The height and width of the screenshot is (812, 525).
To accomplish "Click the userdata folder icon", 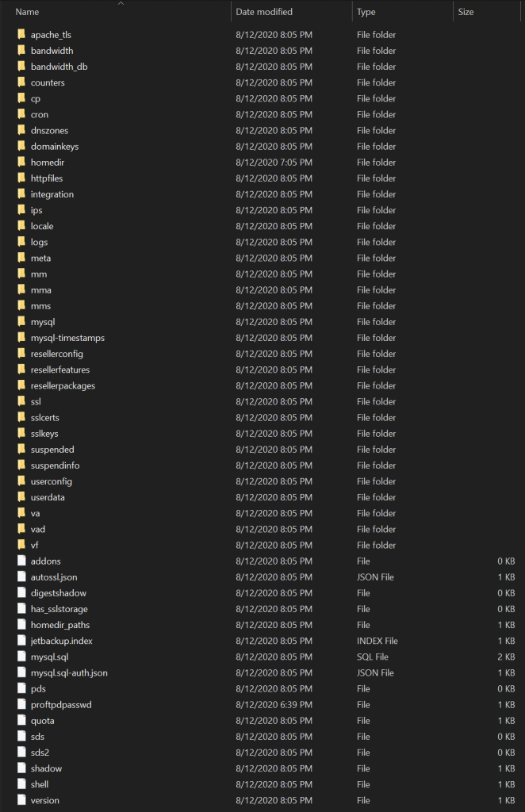I will 21,497.
